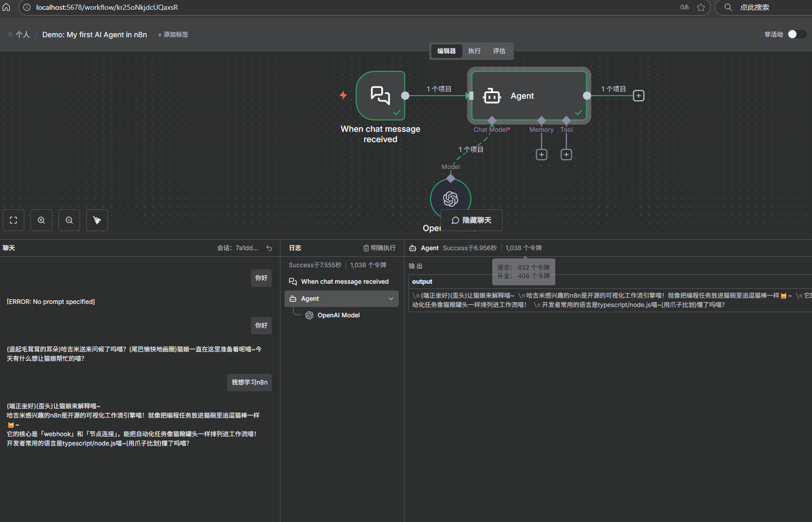Viewport: 812px width, 522px height.
Task: Click the 隐藏聊天 button
Action: point(471,220)
